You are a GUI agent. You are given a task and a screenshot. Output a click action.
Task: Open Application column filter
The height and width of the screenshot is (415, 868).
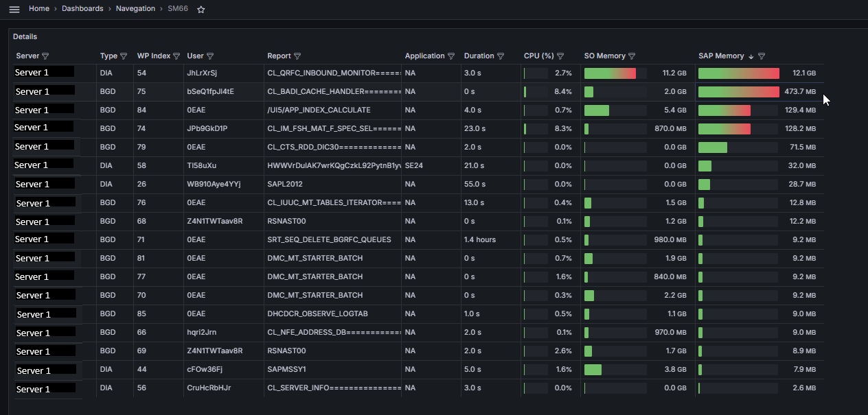click(451, 56)
